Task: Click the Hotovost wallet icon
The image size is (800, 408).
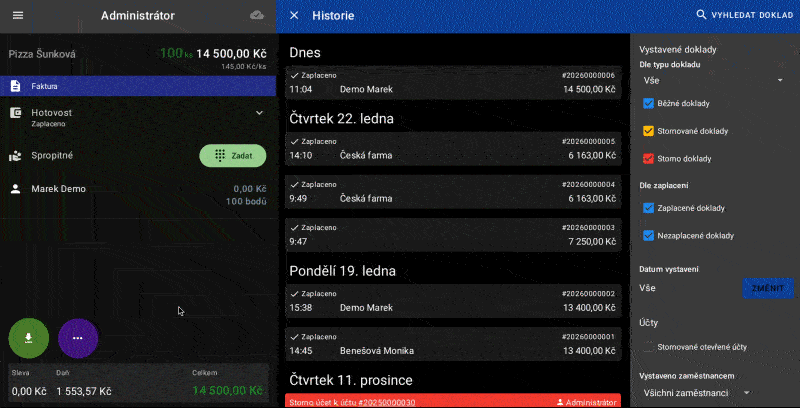Action: pyautogui.click(x=16, y=113)
